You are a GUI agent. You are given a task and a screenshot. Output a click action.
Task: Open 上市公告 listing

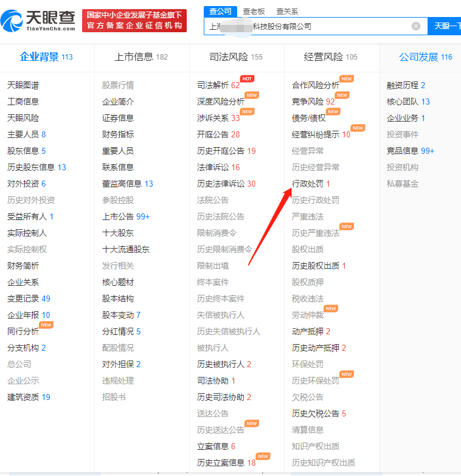(118, 216)
